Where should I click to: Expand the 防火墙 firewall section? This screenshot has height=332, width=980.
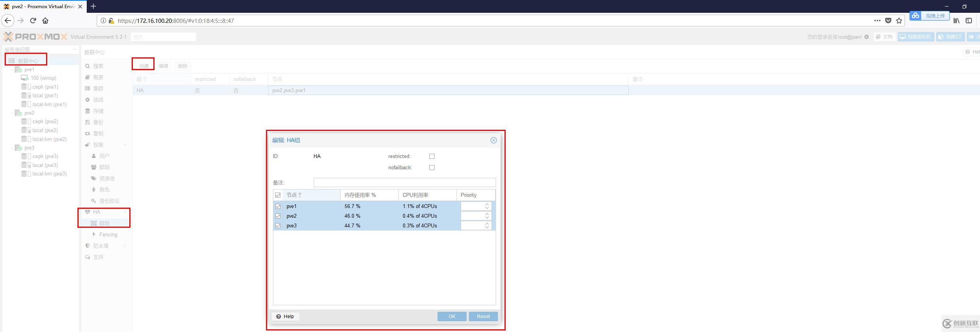pyautogui.click(x=125, y=246)
